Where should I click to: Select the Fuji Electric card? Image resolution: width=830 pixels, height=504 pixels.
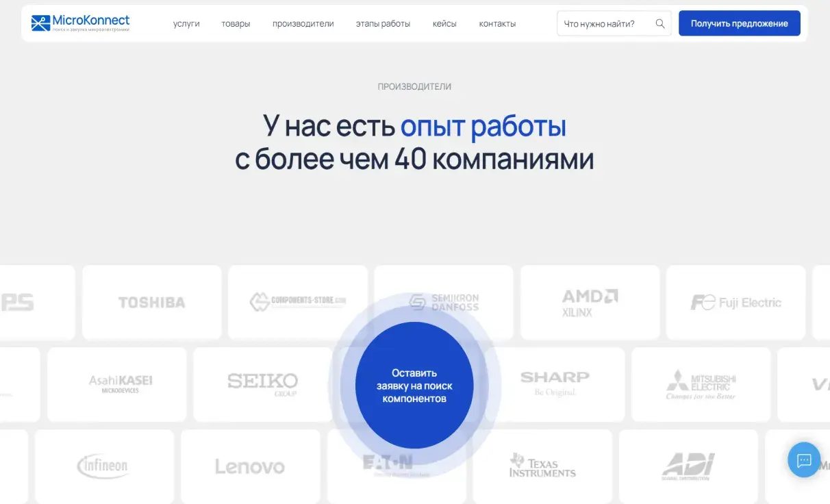coord(735,302)
